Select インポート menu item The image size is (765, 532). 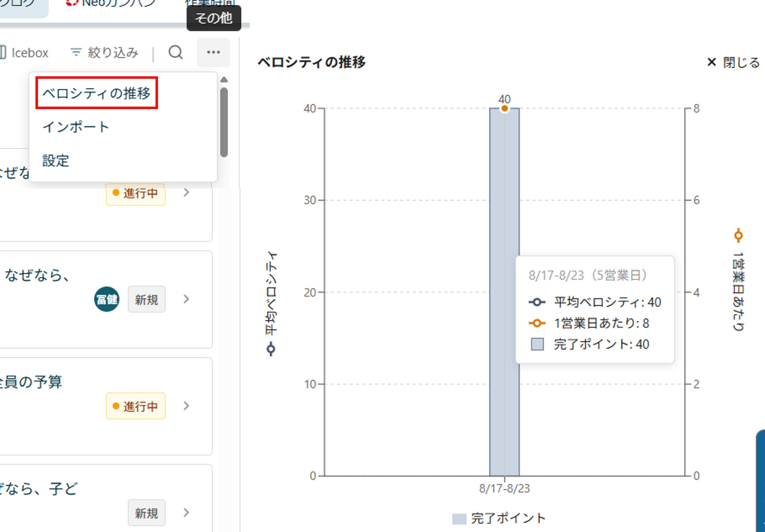coord(76,127)
